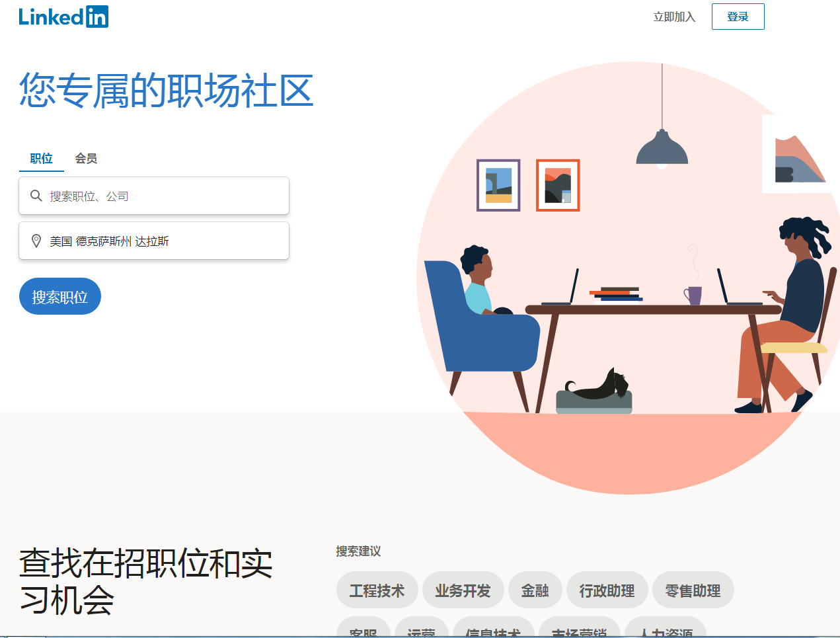Select the 金融 suggestion chip
This screenshot has height=638, width=840.
pos(535,590)
